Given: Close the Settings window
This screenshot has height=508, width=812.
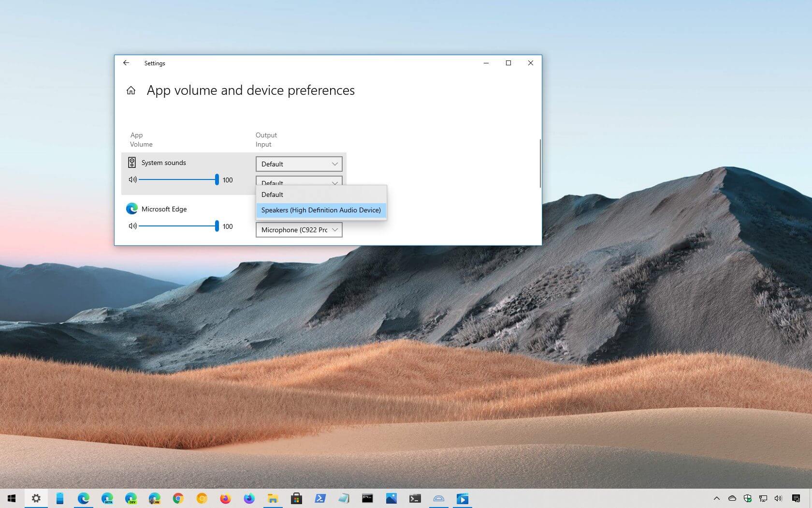Looking at the screenshot, I should coord(531,63).
